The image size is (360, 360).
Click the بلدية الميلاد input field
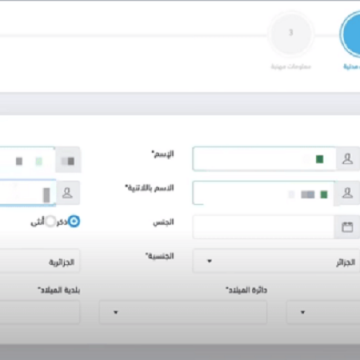40,312
